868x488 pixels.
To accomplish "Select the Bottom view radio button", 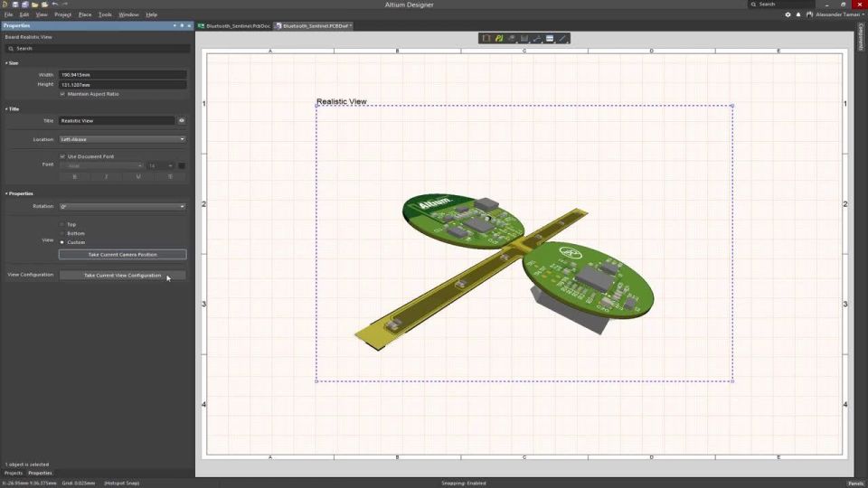I will pos(62,233).
